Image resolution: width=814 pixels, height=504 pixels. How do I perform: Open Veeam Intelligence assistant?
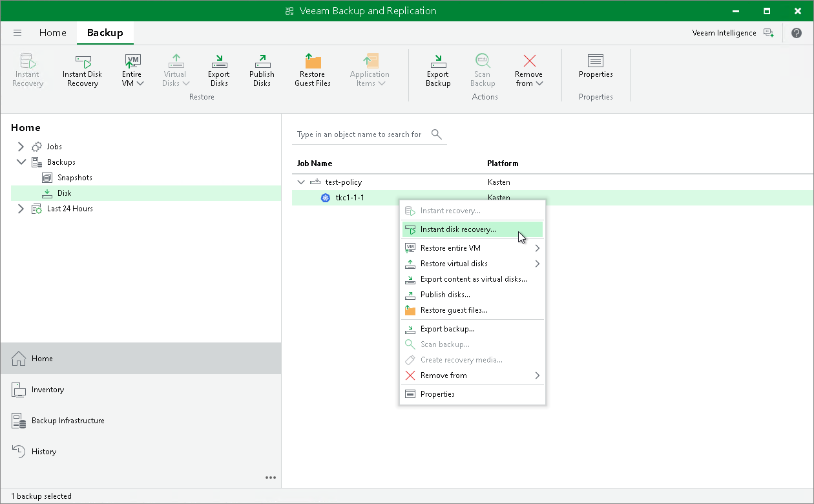pyautogui.click(x=733, y=33)
